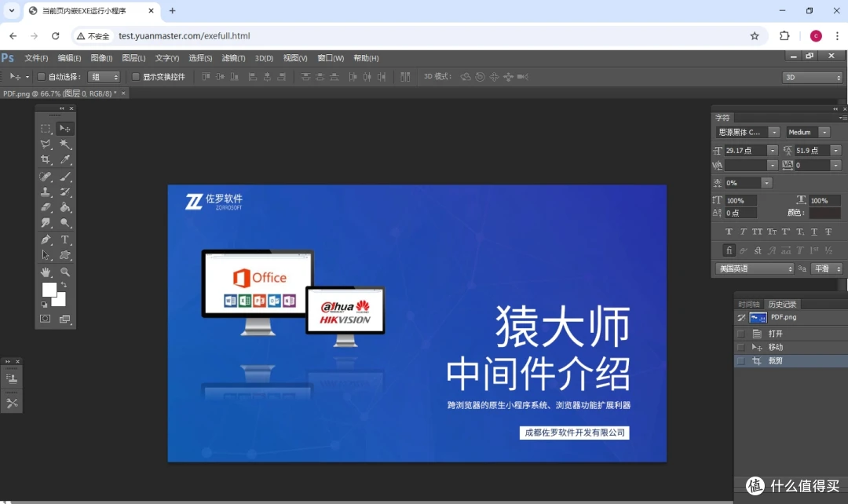Open the 美国英语 language dropdown
This screenshot has width=848, height=504.
point(755,268)
